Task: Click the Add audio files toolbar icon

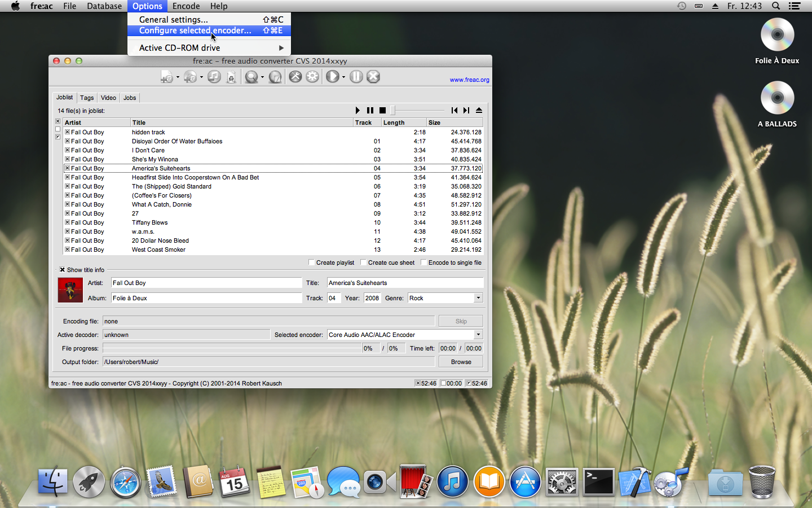Action: coord(166,77)
